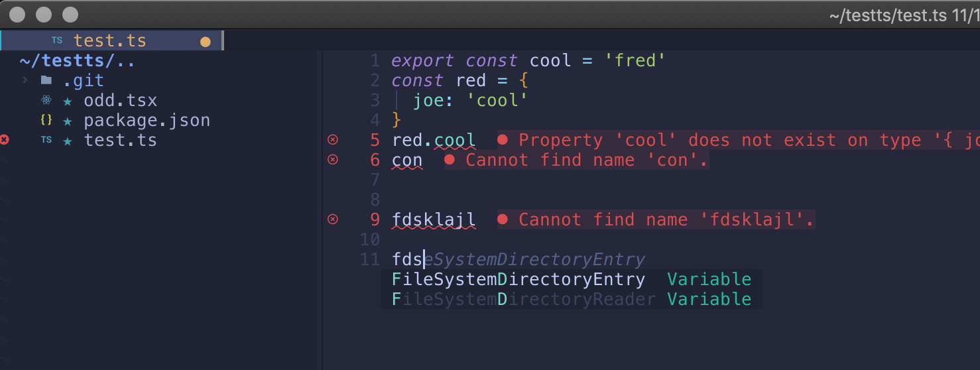Image resolution: width=980 pixels, height=370 pixels.
Task: Click the .git folder icon
Action: [x=46, y=80]
